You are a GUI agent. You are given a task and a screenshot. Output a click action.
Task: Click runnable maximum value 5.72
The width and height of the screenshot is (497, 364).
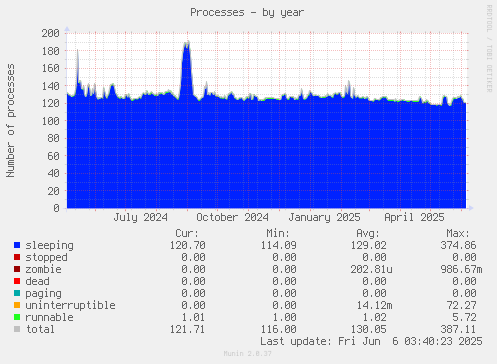pos(464,317)
